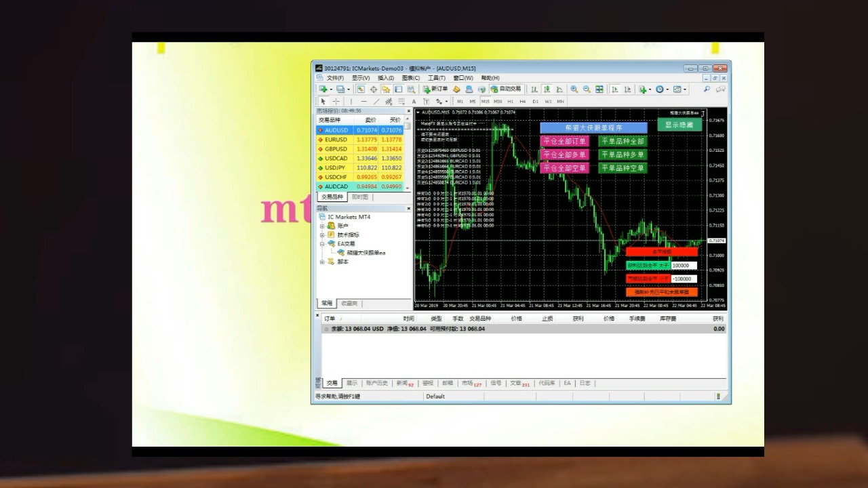Select USDJPY row in Market Watch

[x=359, y=167]
